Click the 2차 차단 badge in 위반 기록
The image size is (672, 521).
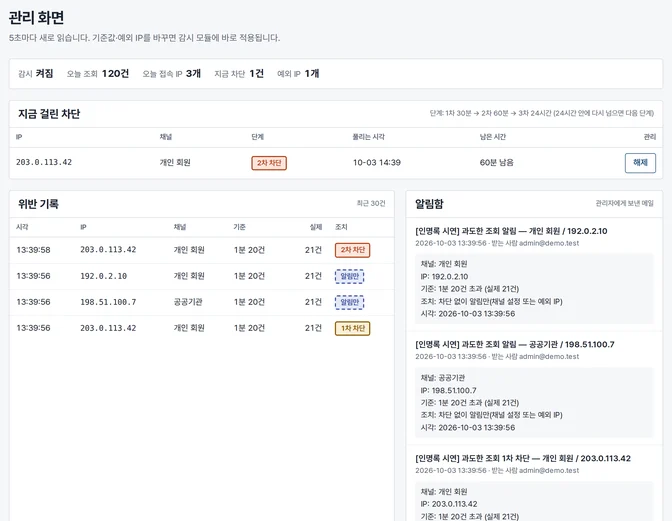pyautogui.click(x=352, y=250)
